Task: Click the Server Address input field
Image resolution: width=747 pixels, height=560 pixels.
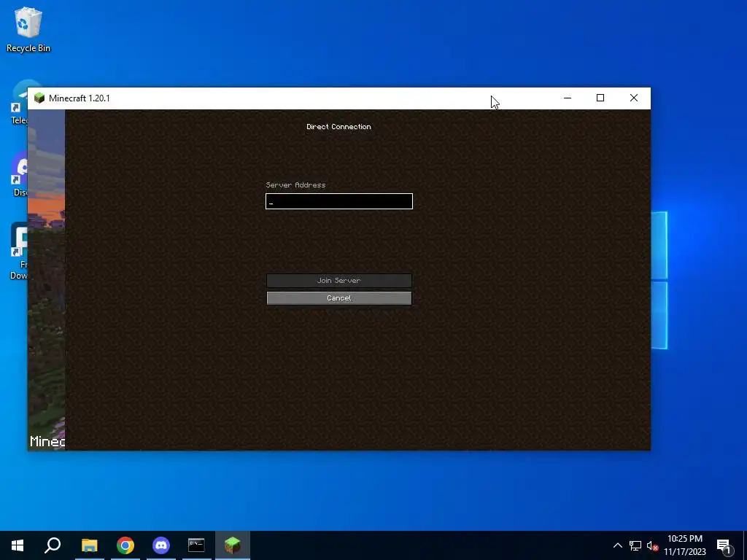Action: click(338, 201)
